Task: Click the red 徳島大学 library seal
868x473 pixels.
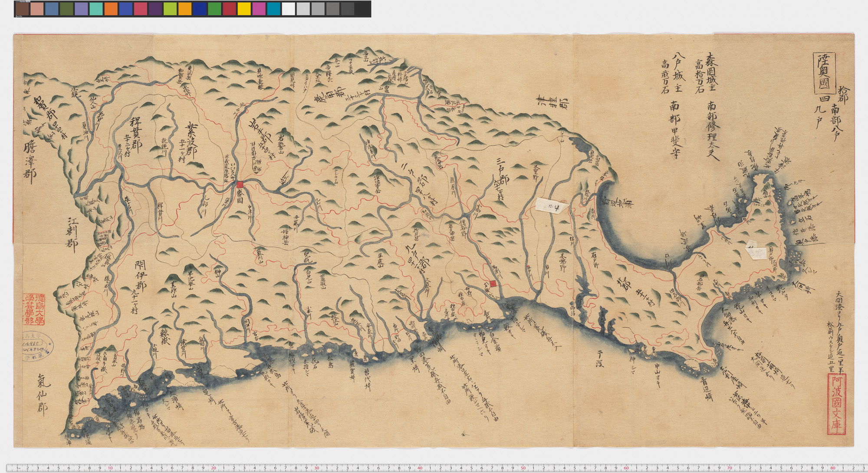Action: (x=34, y=309)
